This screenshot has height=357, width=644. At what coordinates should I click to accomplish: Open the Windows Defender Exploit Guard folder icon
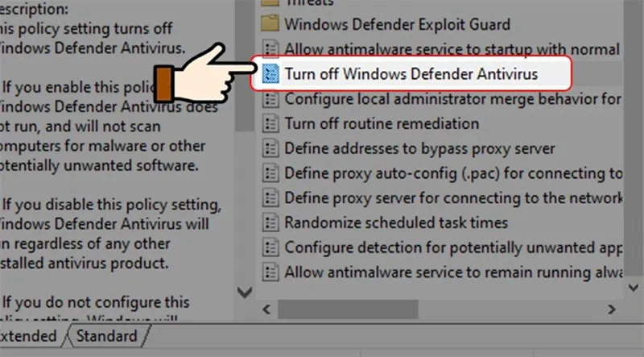pos(270,23)
